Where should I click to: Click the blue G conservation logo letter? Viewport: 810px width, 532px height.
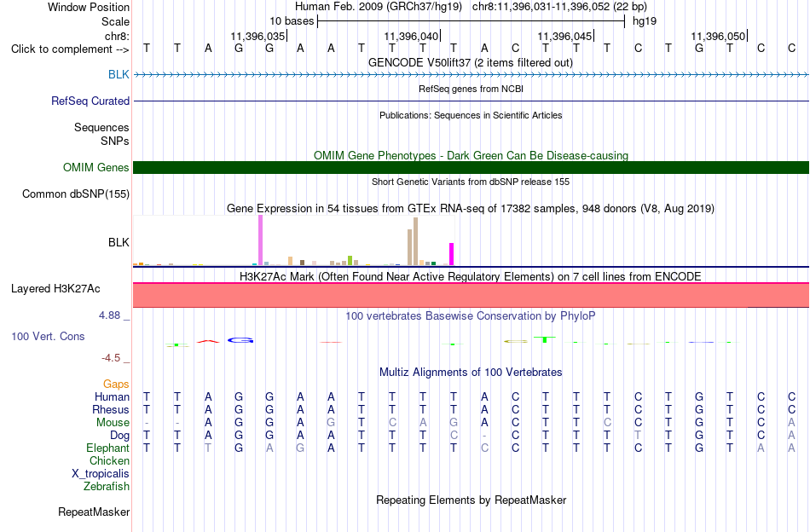[240, 340]
